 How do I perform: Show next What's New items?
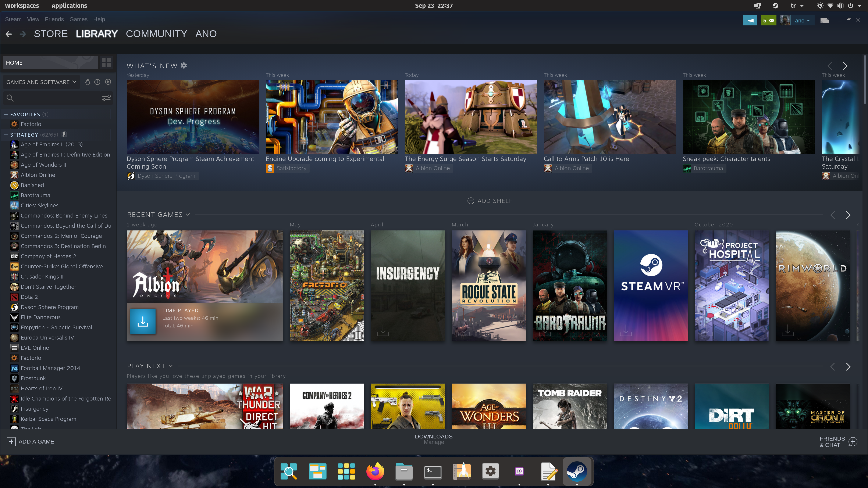click(x=845, y=66)
